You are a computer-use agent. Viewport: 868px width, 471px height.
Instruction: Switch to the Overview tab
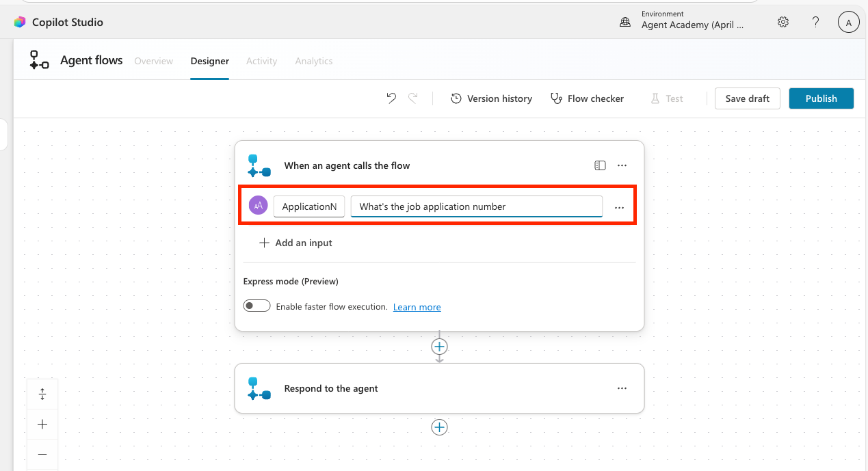click(153, 61)
